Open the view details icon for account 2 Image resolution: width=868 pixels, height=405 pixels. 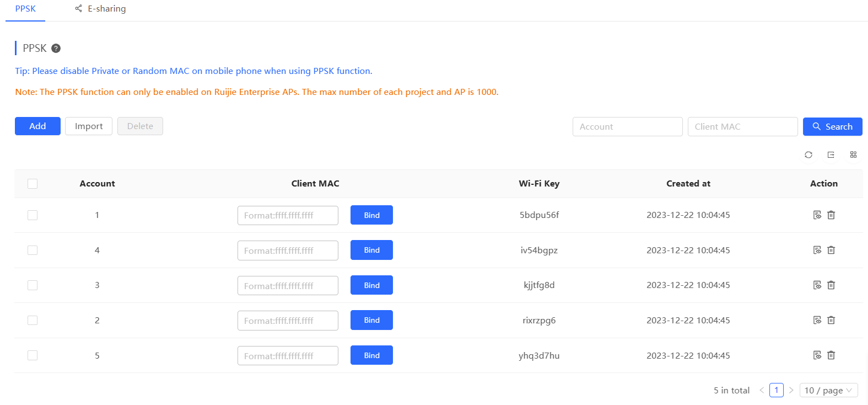click(817, 320)
